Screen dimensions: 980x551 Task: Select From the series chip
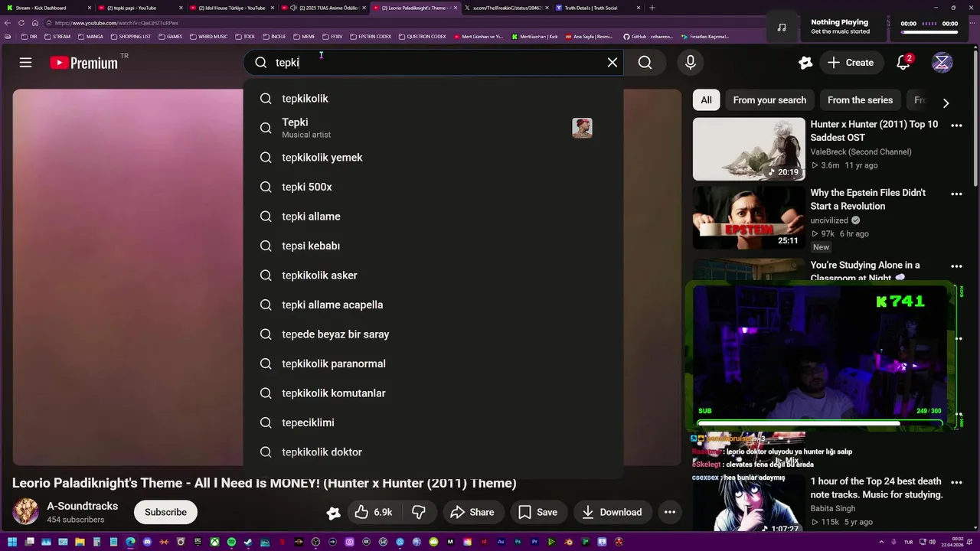coord(860,100)
